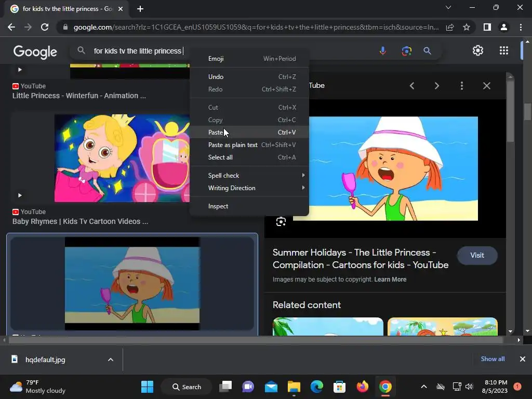532x399 pixels.
Task: Open Google quick settings gear
Action: (x=478, y=50)
